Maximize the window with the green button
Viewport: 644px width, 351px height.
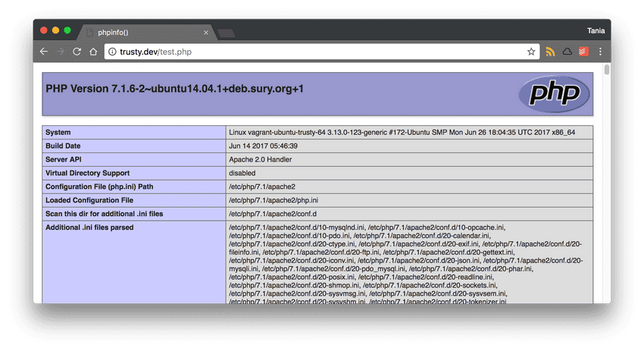tap(67, 30)
